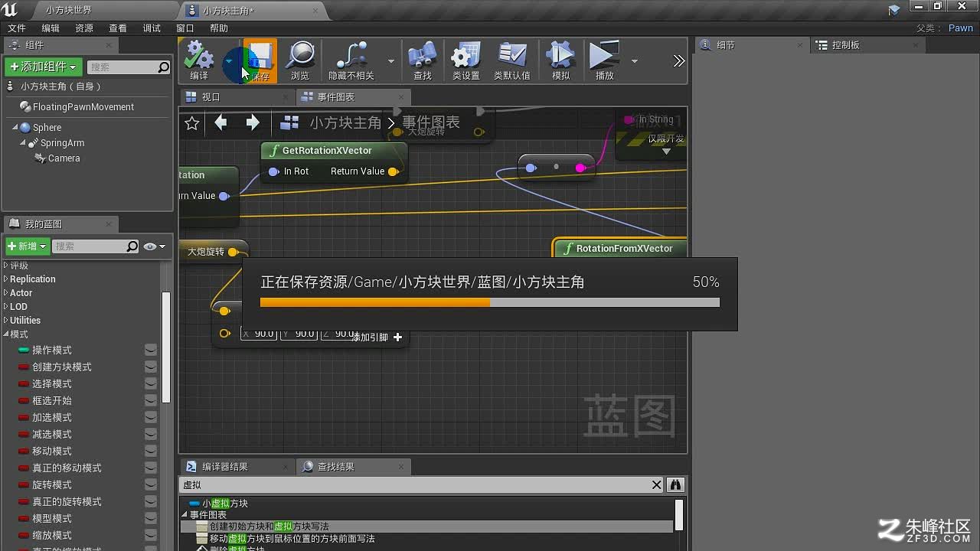Click 小方块主角 in the breadcrumb

[x=345, y=122]
